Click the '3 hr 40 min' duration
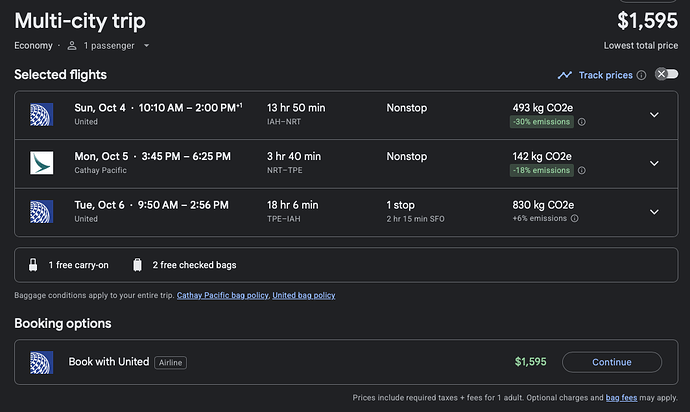This screenshot has height=412, width=690. (x=294, y=156)
